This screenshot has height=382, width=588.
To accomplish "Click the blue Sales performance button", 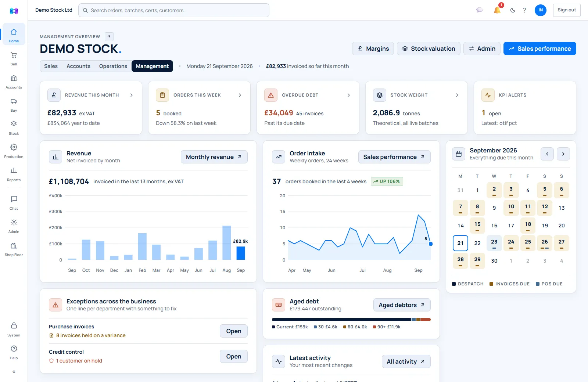I will click(540, 48).
